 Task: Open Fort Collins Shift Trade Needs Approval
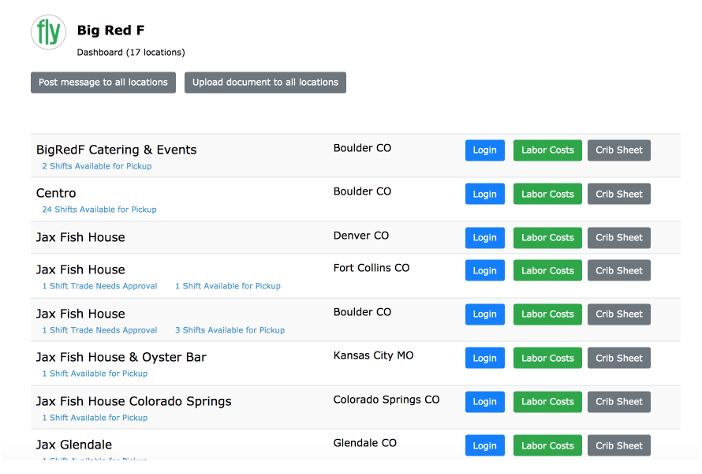click(100, 286)
